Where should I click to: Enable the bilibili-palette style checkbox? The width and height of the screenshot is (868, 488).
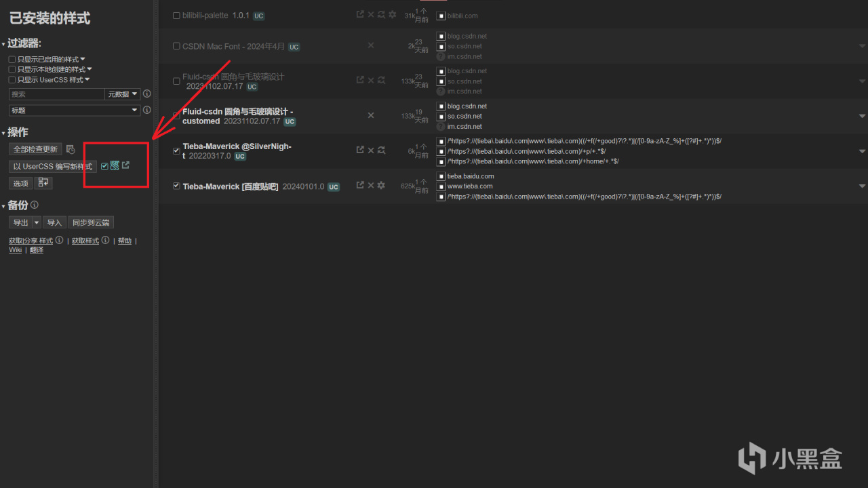pos(176,16)
